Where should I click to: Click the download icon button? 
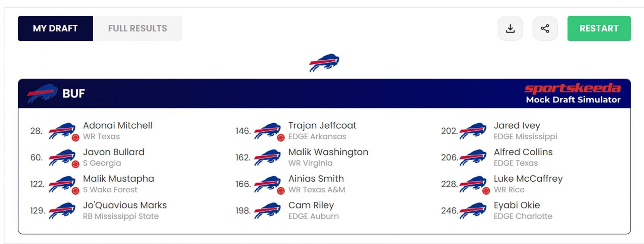(510, 28)
